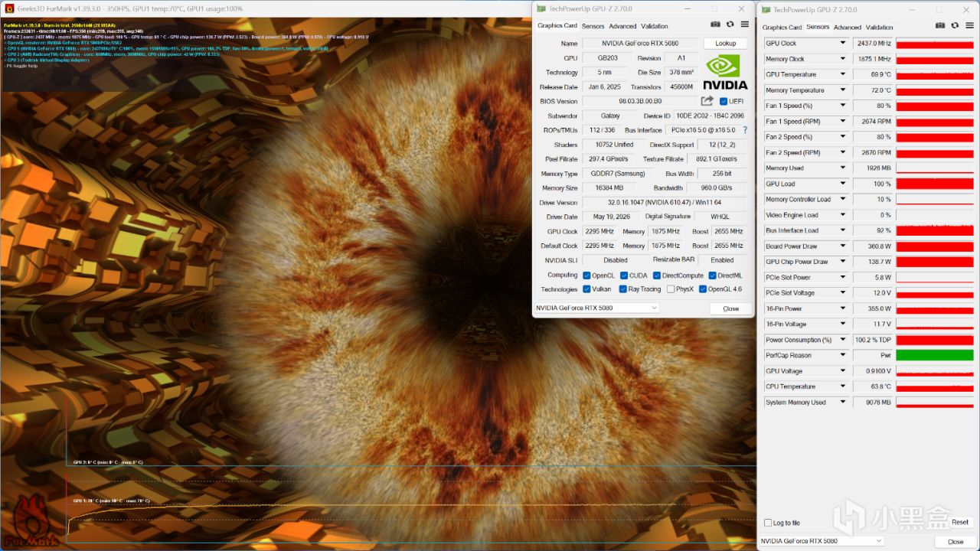Click the refresh icon in the Sensors window
The image size is (980, 551).
(955, 26)
